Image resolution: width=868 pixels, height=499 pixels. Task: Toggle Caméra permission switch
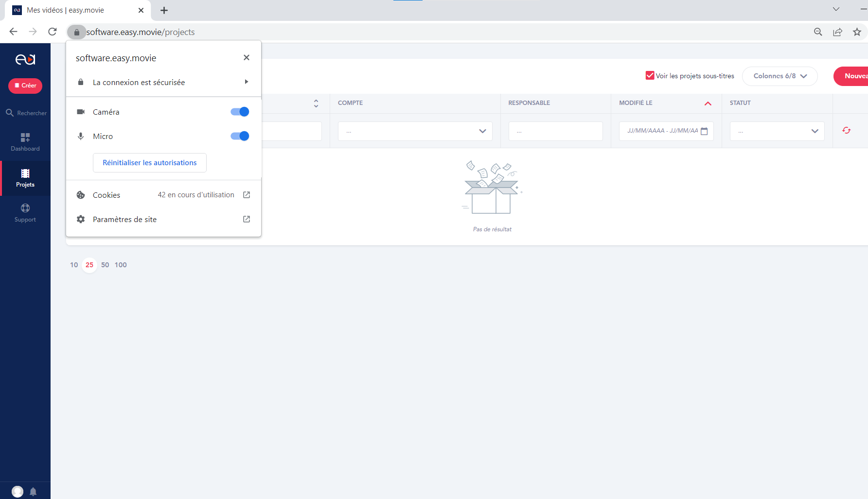pyautogui.click(x=240, y=112)
